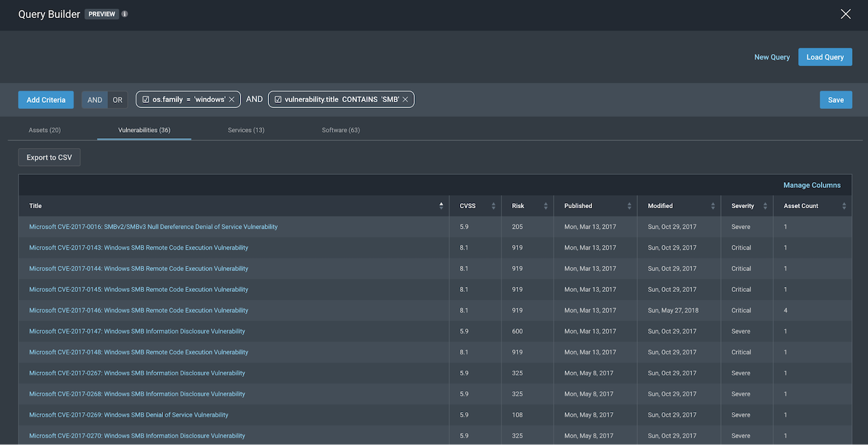
Task: Select the AND operator toggle
Action: [x=95, y=100]
